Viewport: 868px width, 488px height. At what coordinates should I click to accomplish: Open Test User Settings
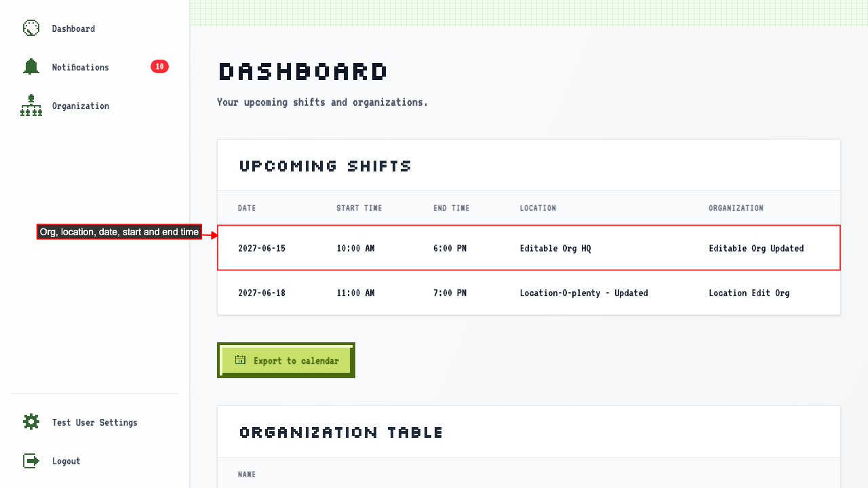click(94, 422)
